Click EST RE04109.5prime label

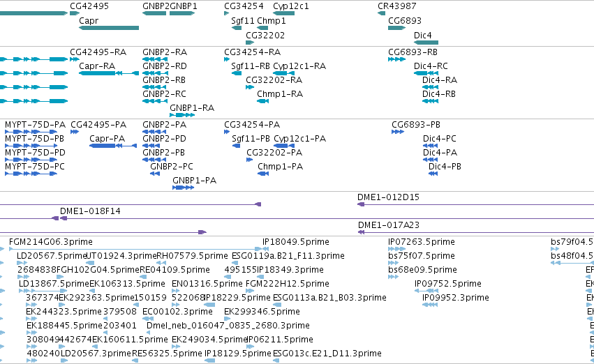[175, 270]
